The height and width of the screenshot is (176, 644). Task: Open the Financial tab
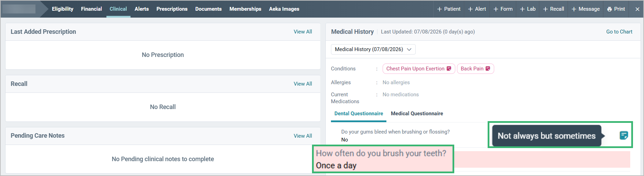click(x=91, y=9)
